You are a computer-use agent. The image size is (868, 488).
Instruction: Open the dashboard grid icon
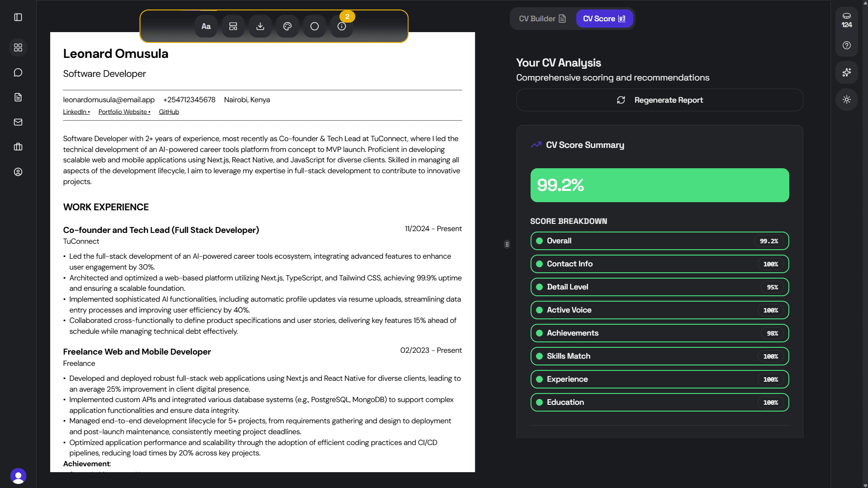[x=18, y=47]
